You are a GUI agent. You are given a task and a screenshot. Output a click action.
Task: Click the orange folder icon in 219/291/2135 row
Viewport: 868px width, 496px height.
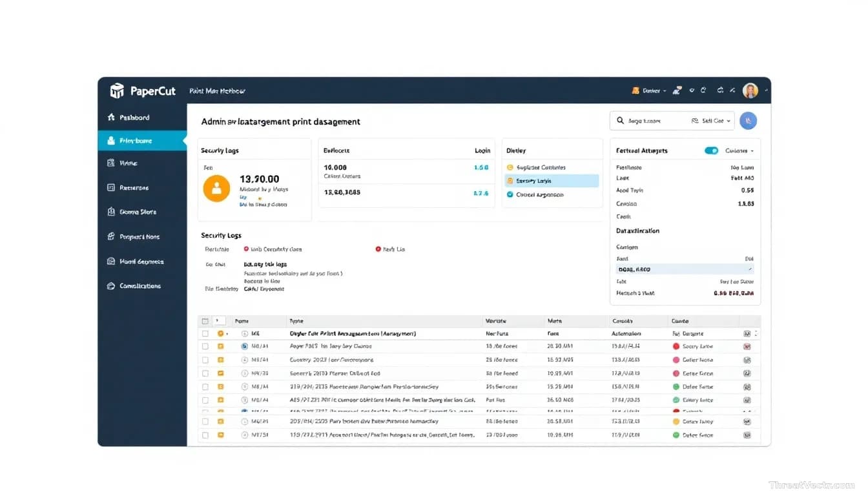click(220, 387)
